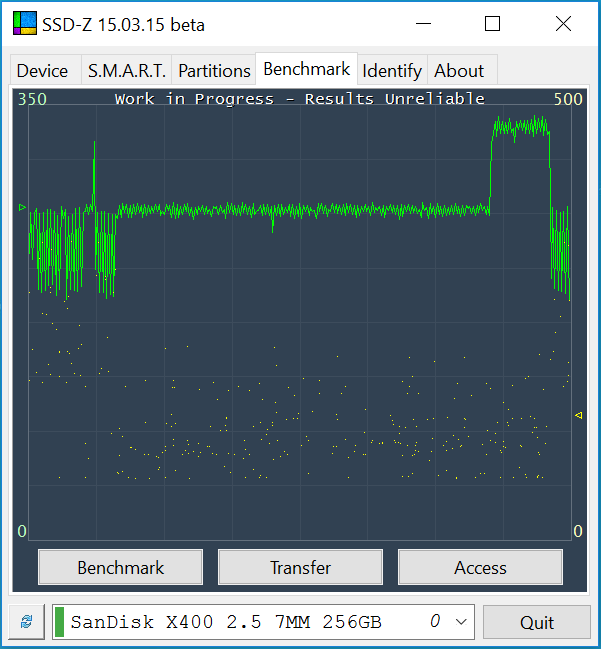Viewport: 601px width, 649px height.
Task: Click the yellow triangle marker on right axis
Action: (579, 415)
